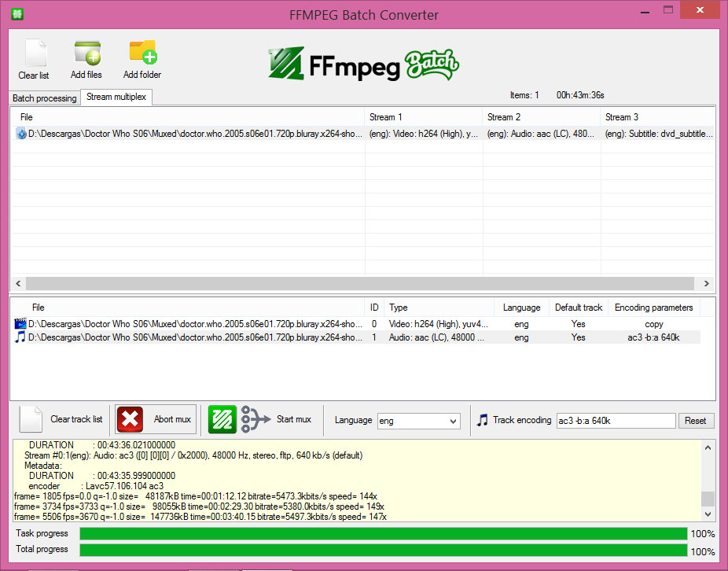This screenshot has height=571, width=728.
Task: Click the Add files icon
Action: pos(87,53)
